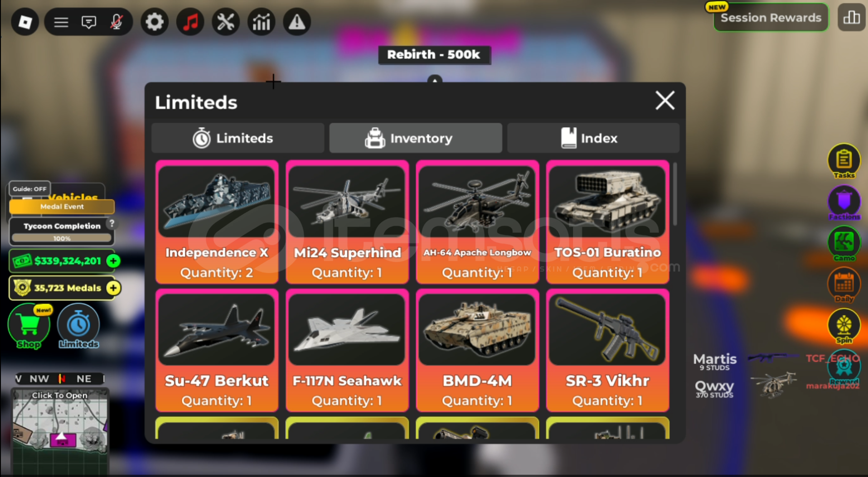Toggle the red music note icon
Viewport: 868px width, 477px height.
[190, 21]
